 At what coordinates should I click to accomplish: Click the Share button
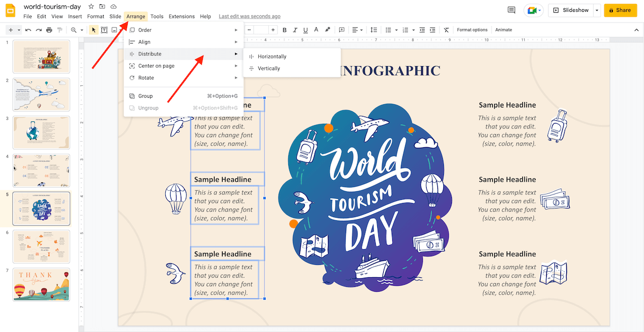pyautogui.click(x=620, y=10)
